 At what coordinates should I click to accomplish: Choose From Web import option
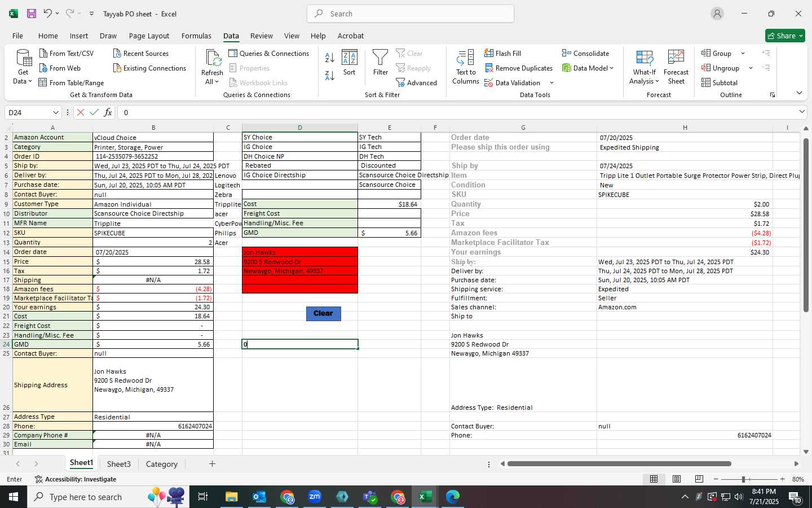click(x=60, y=68)
